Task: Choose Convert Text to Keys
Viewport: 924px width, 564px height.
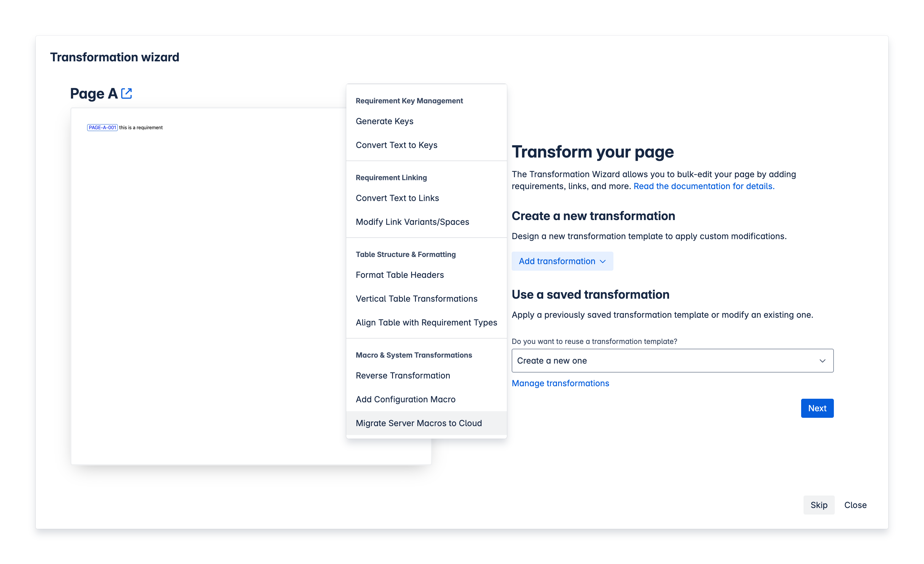Action: (396, 145)
